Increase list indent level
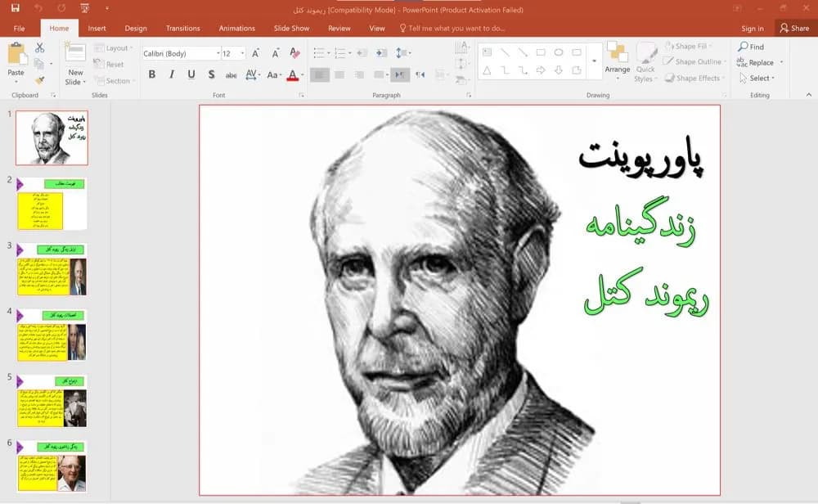 coord(381,52)
